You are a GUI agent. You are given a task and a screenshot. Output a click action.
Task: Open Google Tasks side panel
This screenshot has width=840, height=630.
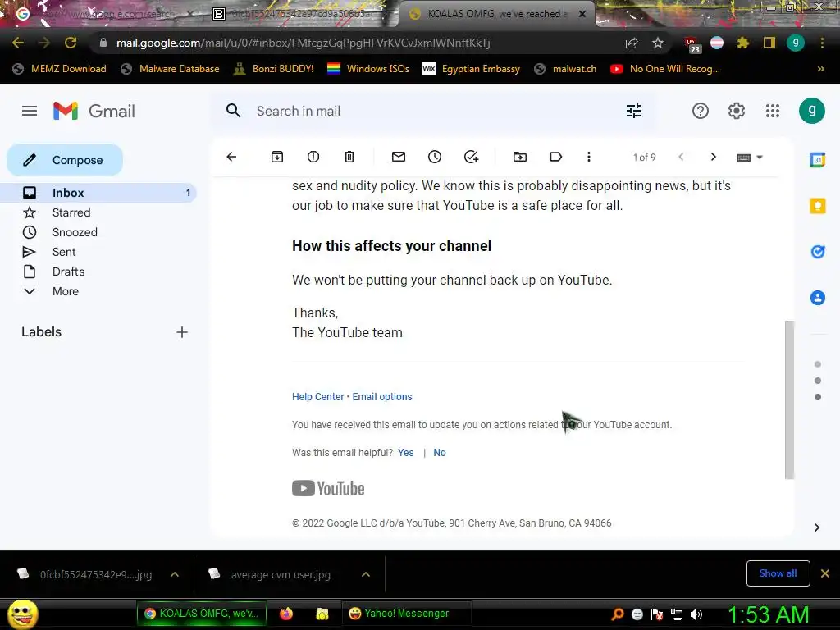click(x=818, y=251)
